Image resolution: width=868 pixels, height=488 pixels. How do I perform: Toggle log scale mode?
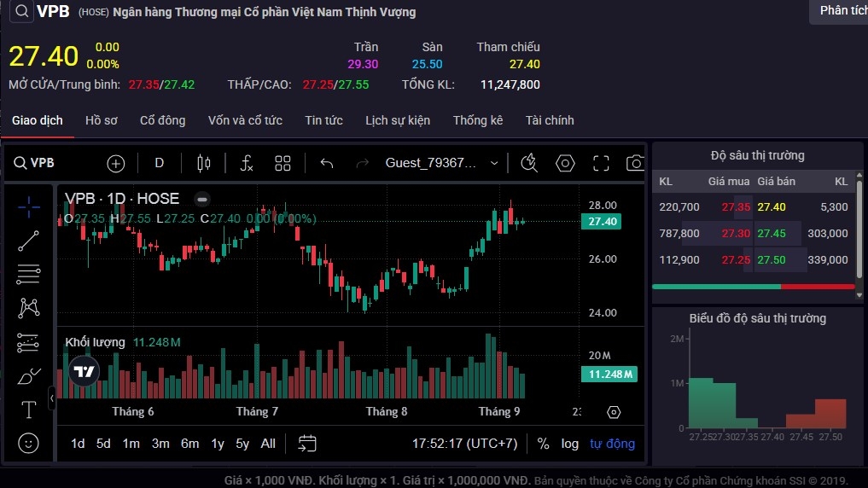[x=569, y=444]
